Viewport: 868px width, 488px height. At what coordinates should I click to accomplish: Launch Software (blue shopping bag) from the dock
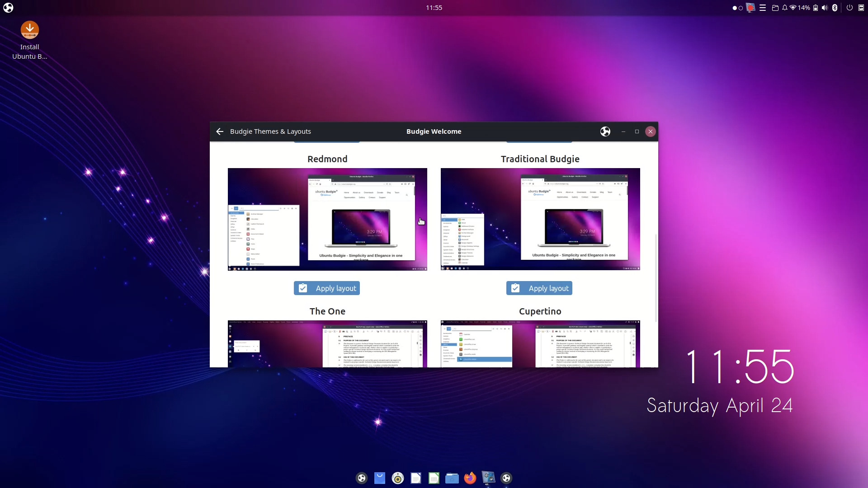tap(380, 478)
